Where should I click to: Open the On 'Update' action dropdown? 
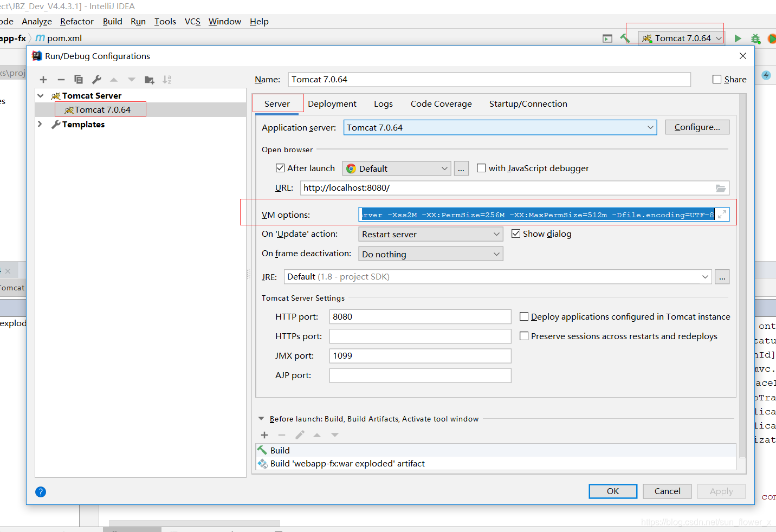click(431, 234)
